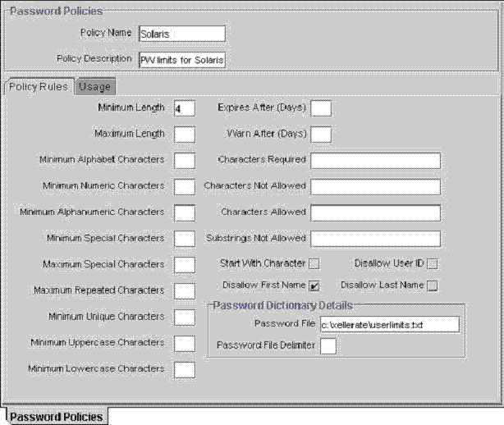This screenshot has height=425, width=504.
Task: Click the Maximum Special Characters field
Action: [x=185, y=265]
